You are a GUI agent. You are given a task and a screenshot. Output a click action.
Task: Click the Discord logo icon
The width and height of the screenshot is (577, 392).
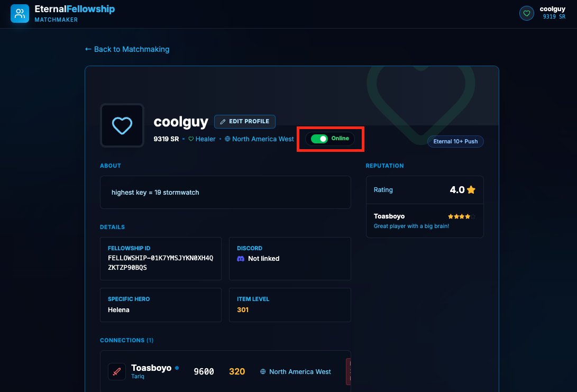(241, 259)
